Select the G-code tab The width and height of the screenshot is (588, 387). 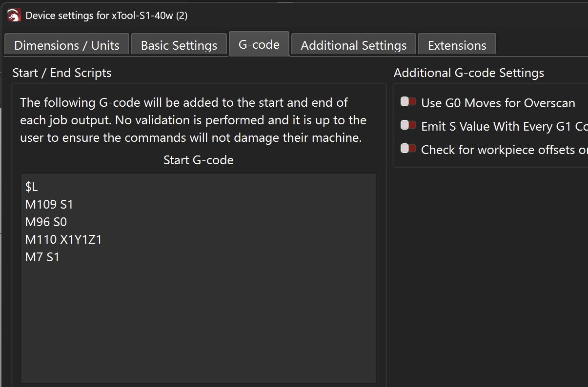[259, 44]
